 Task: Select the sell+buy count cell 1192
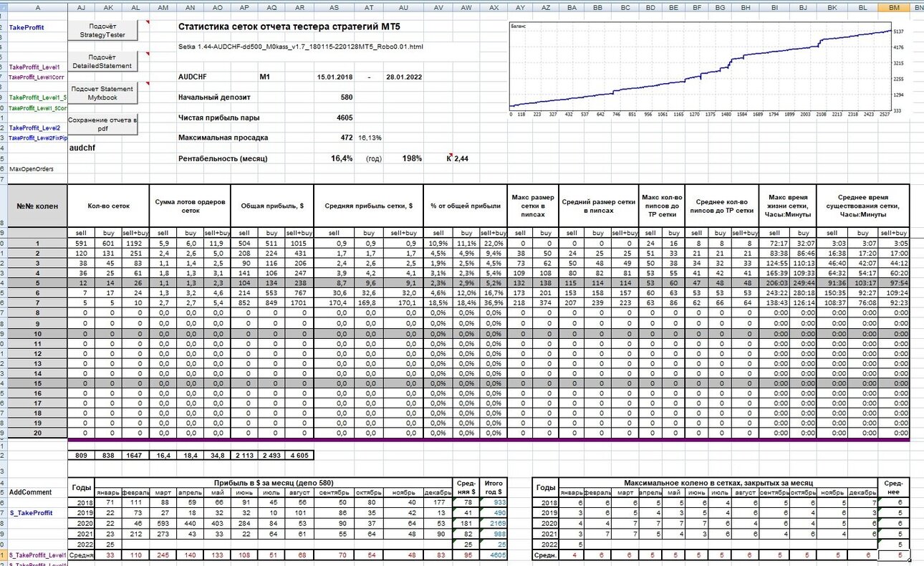135,243
